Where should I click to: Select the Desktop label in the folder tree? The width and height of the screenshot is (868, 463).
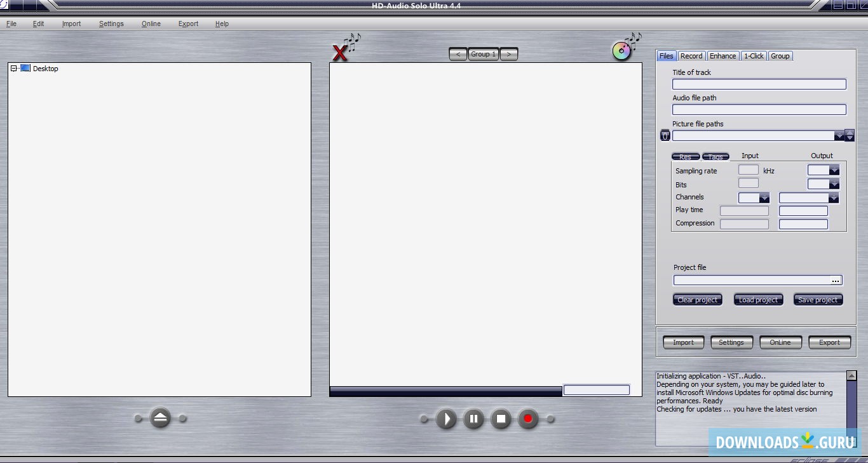tap(46, 69)
